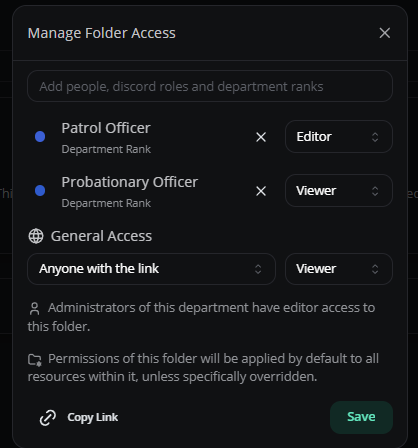Remove Probationary Officer from access list
This screenshot has height=448, width=418.
pyautogui.click(x=261, y=191)
